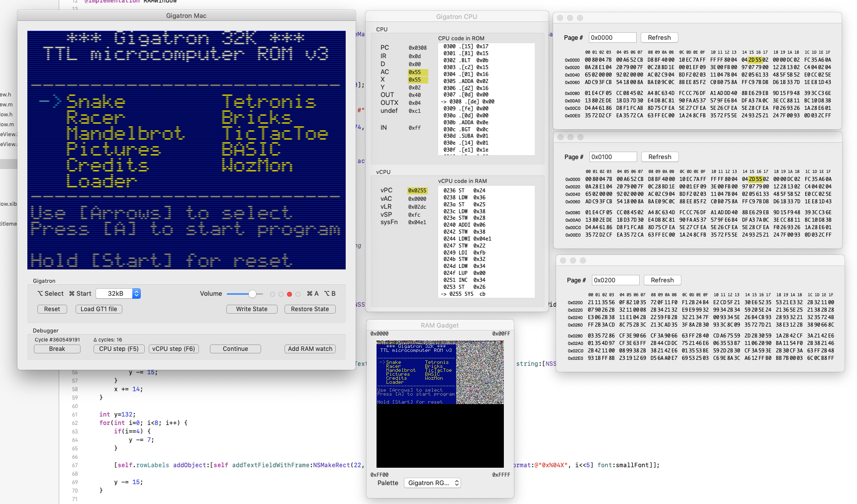Click the Gigatron Mac window title
857x504 pixels.
[x=187, y=16]
